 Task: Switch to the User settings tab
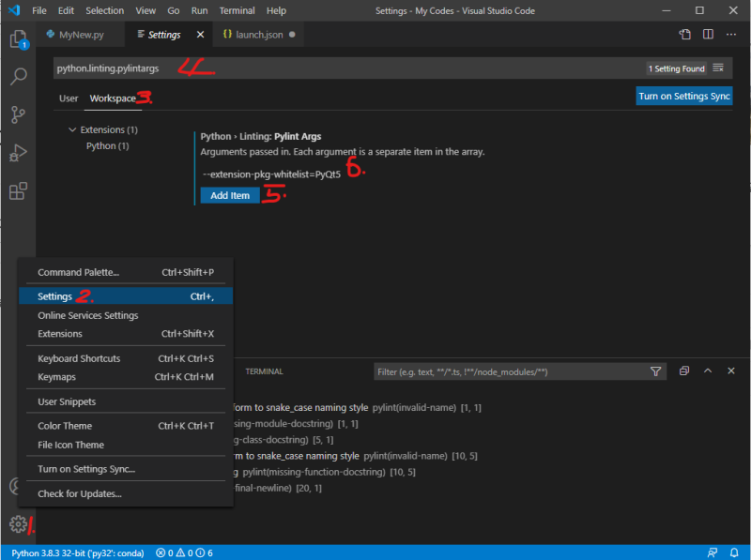coord(69,98)
